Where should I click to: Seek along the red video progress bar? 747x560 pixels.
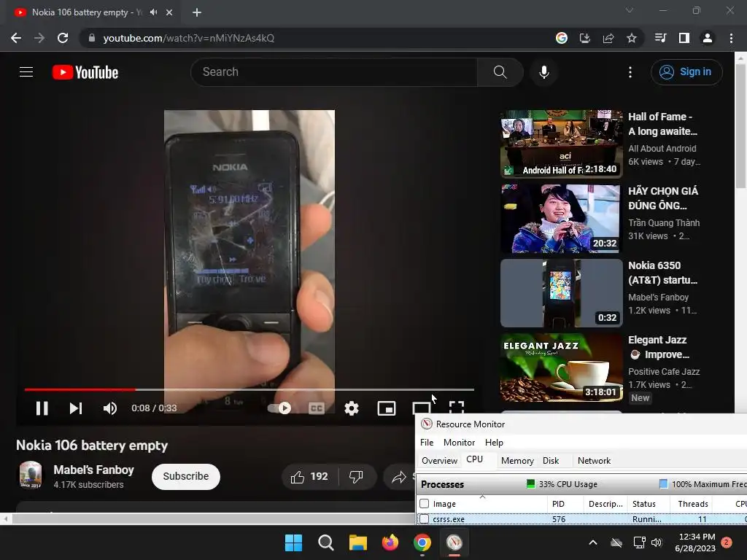pyautogui.click(x=249, y=389)
